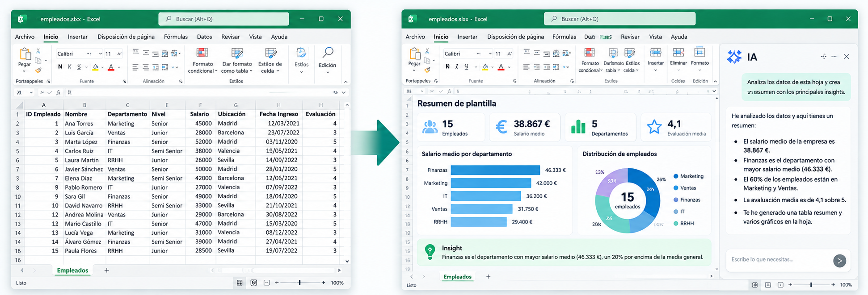Click the zoom slider handle in left window
Image resolution: width=868 pixels, height=295 pixels.
coord(299,283)
